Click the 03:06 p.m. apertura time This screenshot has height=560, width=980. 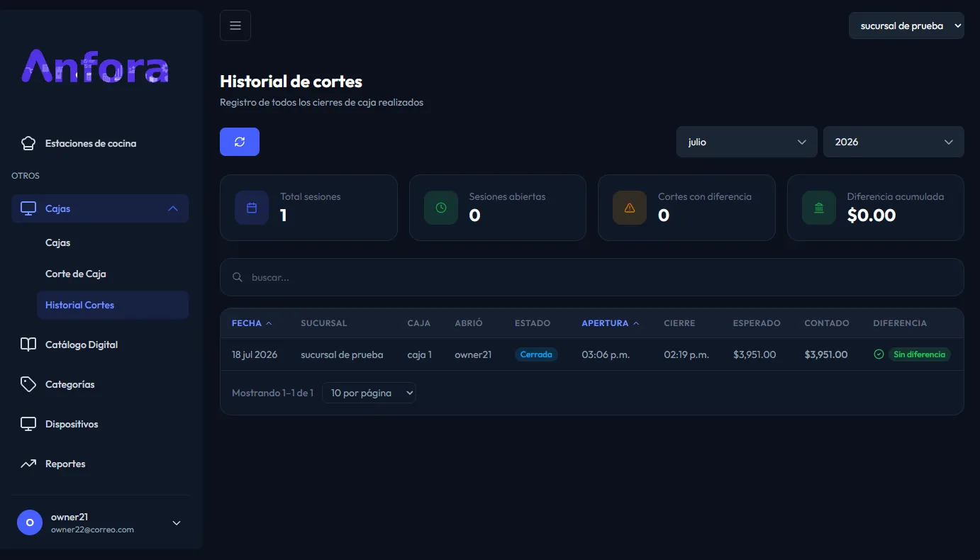click(x=606, y=354)
